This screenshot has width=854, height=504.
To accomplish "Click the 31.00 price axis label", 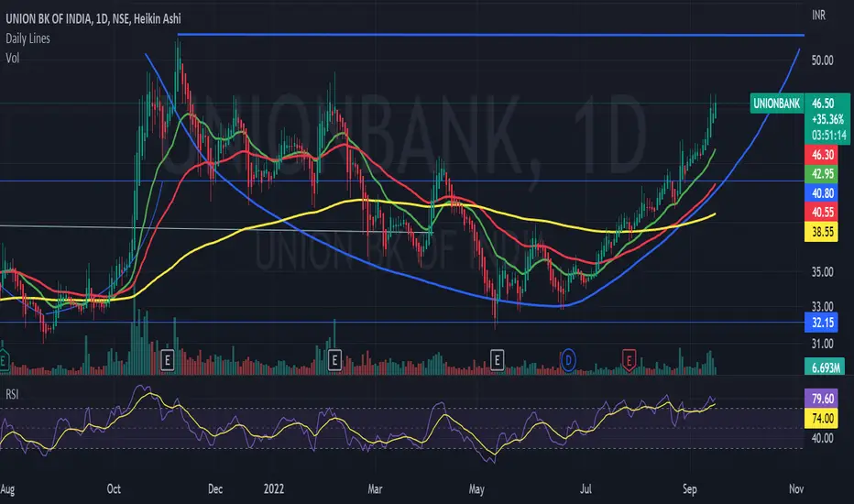I will 823,344.
